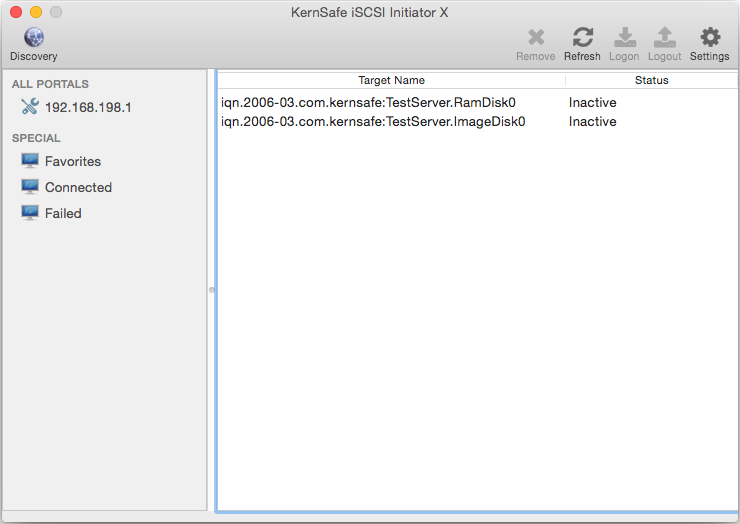Click the Logon download-arrow icon

coord(625,37)
